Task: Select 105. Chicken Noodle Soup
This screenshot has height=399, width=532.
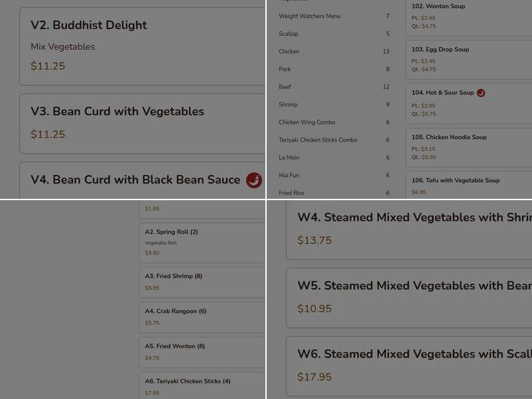Action: pyautogui.click(x=469, y=147)
